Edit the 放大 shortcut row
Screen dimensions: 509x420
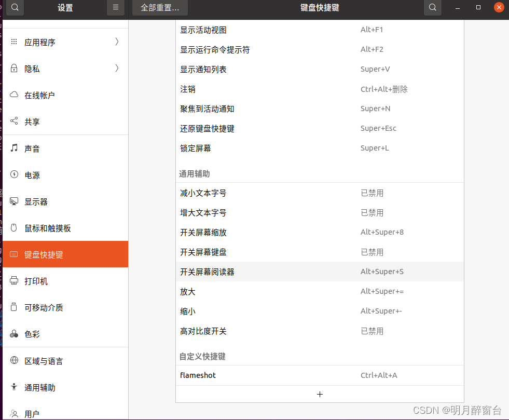[x=320, y=291]
